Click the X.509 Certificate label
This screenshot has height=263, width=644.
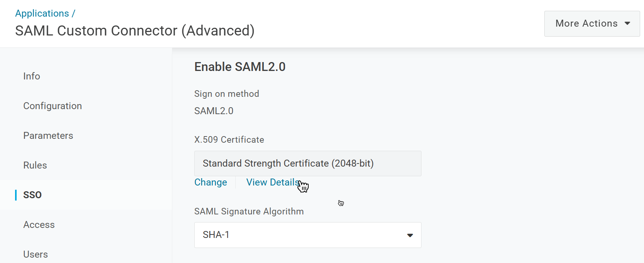point(229,140)
